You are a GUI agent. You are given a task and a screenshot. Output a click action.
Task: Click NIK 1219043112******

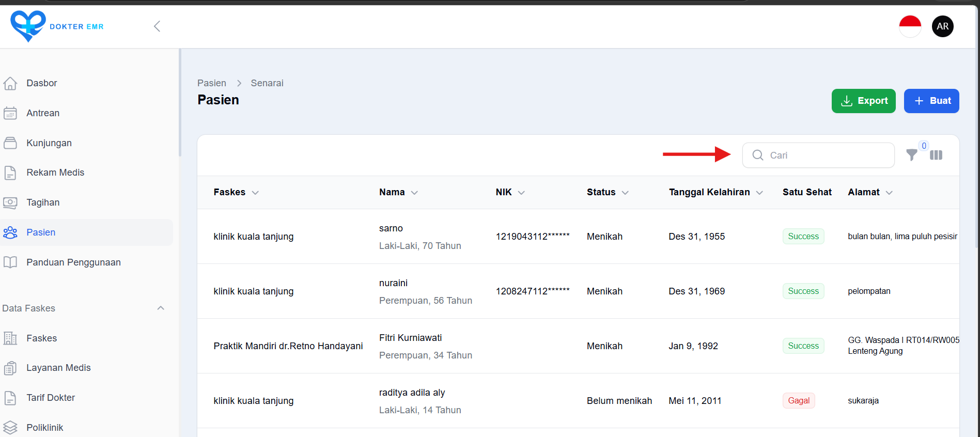pyautogui.click(x=533, y=237)
